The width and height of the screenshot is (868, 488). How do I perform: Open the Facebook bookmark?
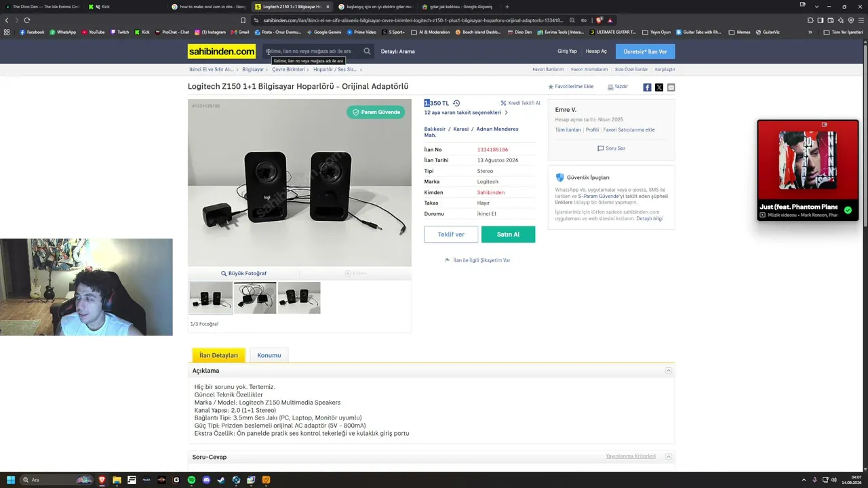[x=32, y=32]
